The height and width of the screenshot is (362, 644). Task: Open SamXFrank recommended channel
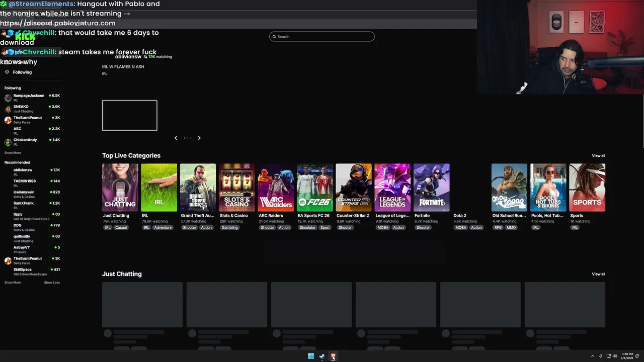point(32,205)
